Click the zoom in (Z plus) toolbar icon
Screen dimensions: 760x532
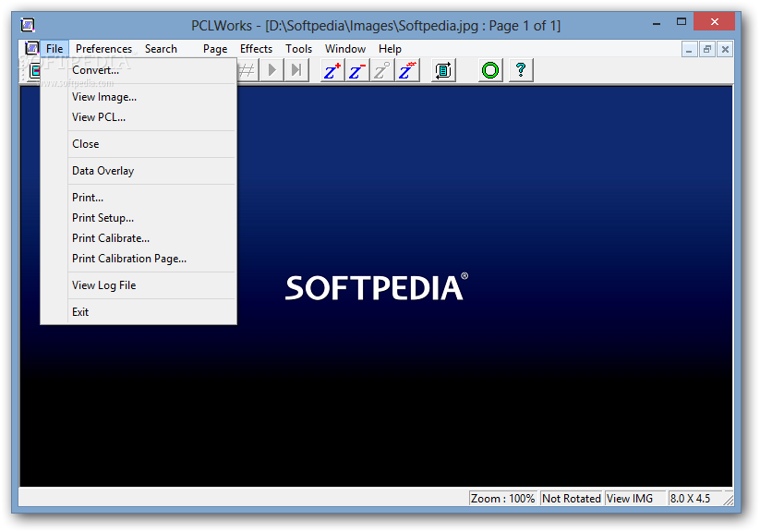pyautogui.click(x=332, y=70)
